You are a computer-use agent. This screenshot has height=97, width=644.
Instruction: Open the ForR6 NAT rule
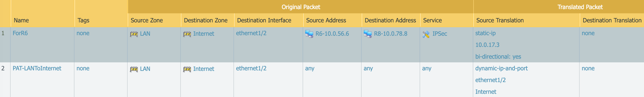point(20,33)
